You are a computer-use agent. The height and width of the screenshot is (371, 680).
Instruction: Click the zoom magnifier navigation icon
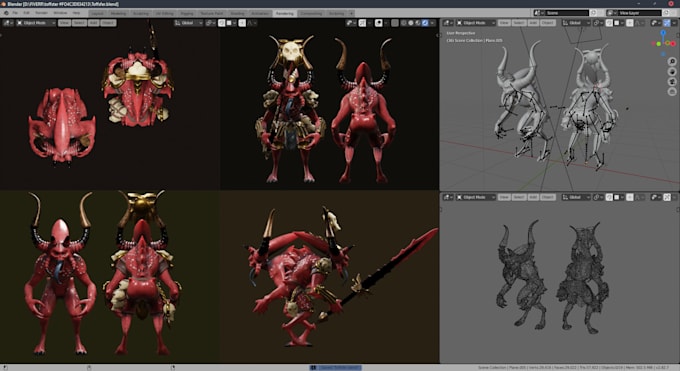(672, 61)
